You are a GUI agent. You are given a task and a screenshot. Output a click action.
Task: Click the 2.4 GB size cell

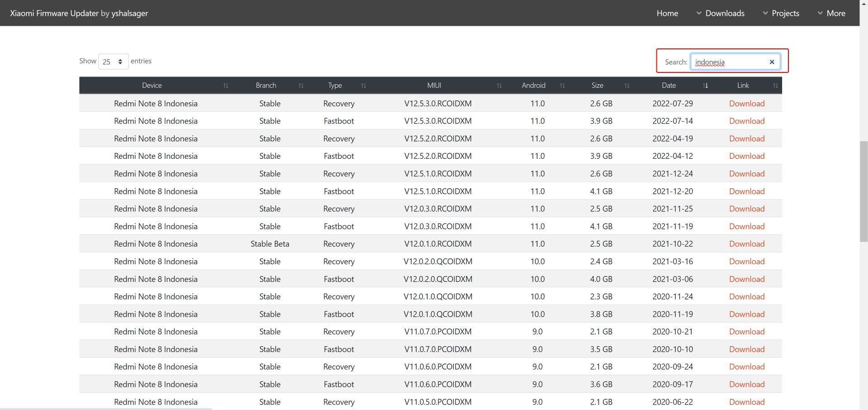[601, 262]
